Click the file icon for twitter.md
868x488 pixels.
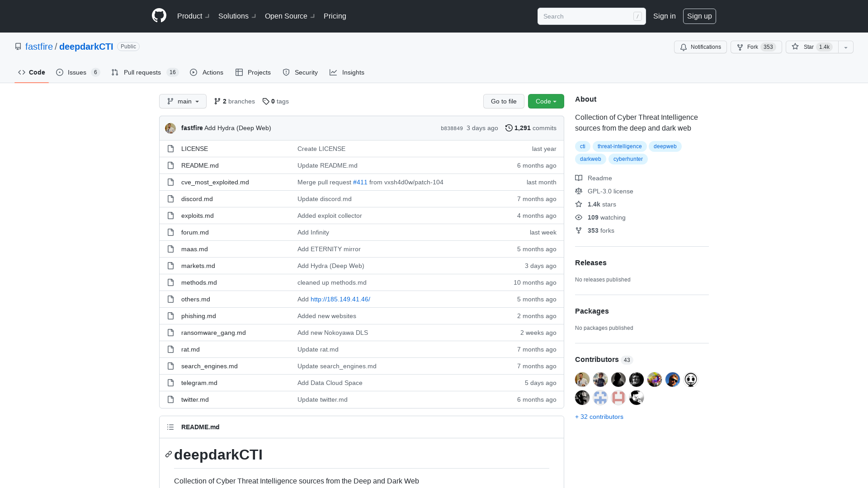(x=170, y=399)
